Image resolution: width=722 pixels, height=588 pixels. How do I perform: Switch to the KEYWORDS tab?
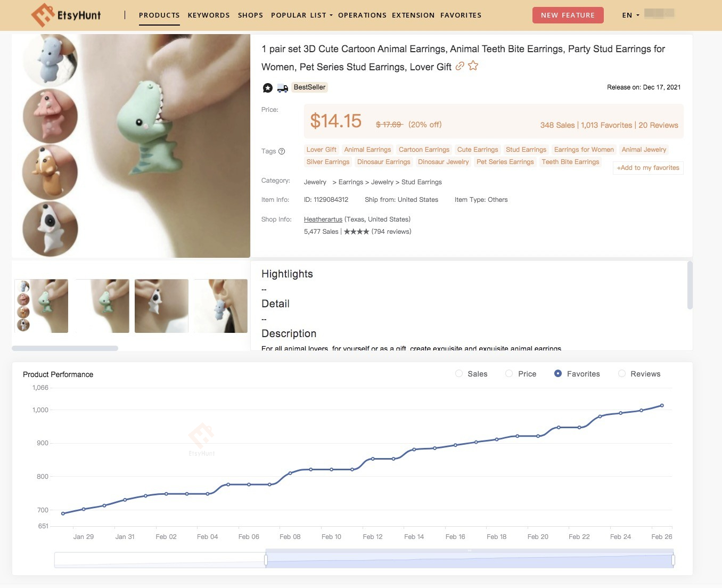(209, 15)
